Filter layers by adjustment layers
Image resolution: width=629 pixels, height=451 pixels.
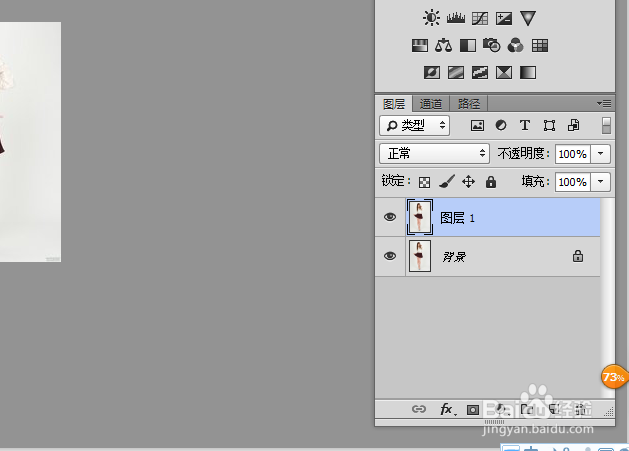pyautogui.click(x=501, y=126)
